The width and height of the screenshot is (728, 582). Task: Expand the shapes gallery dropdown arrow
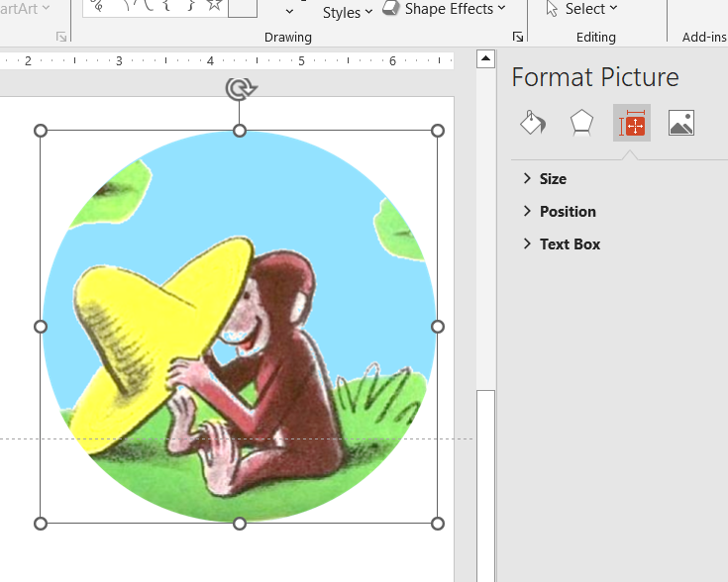[x=243, y=7]
